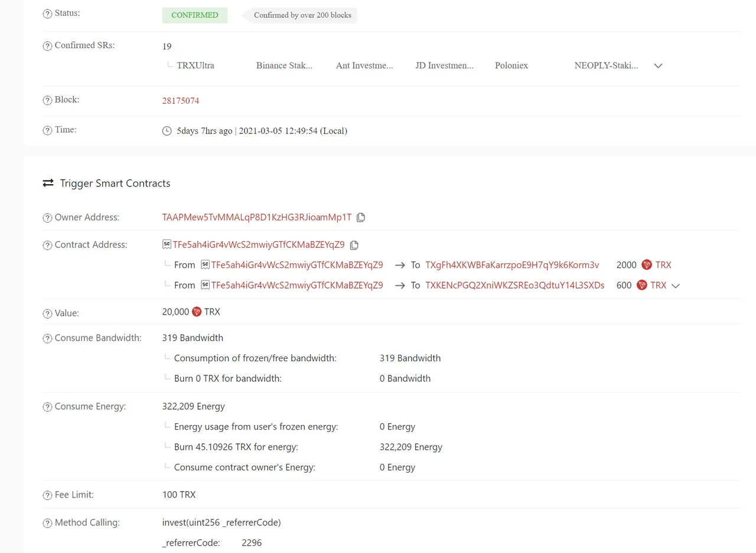Click the 100 TRX fee limit value
The height and width of the screenshot is (553, 756).
[179, 495]
